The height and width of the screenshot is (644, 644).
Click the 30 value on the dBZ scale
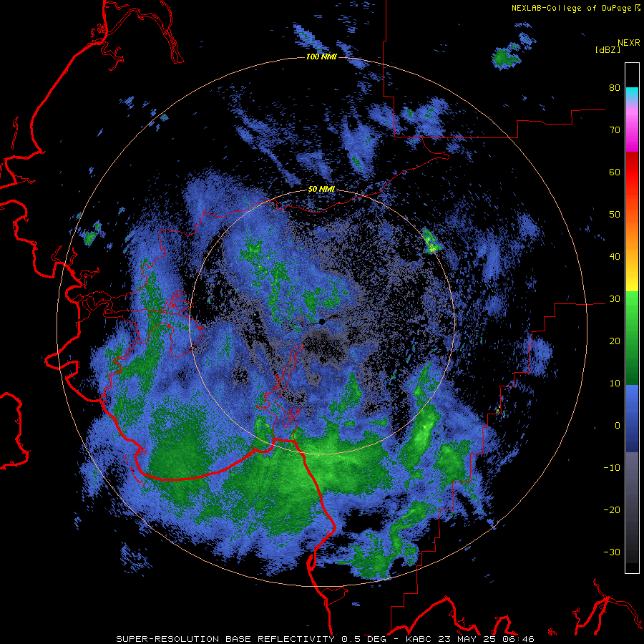coord(615,299)
